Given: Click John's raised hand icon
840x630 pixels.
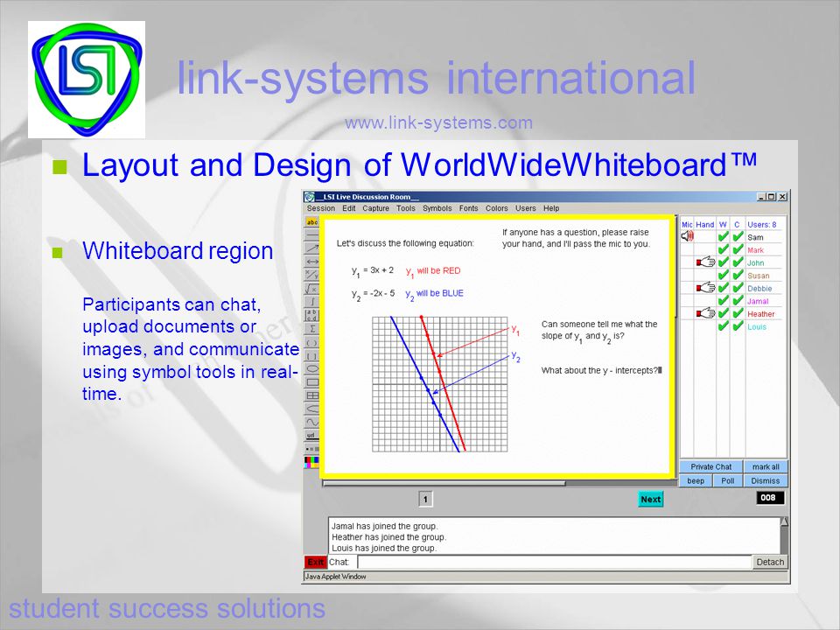Looking at the screenshot, I should [x=705, y=262].
